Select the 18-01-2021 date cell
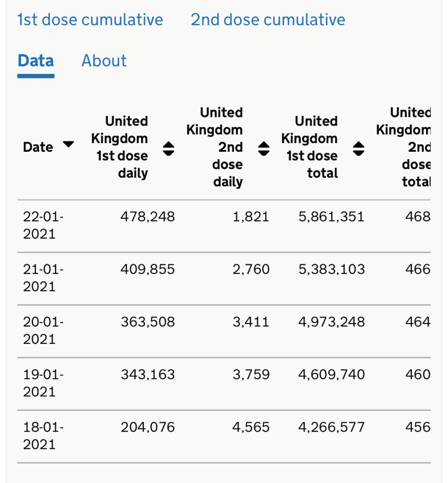 [43, 436]
